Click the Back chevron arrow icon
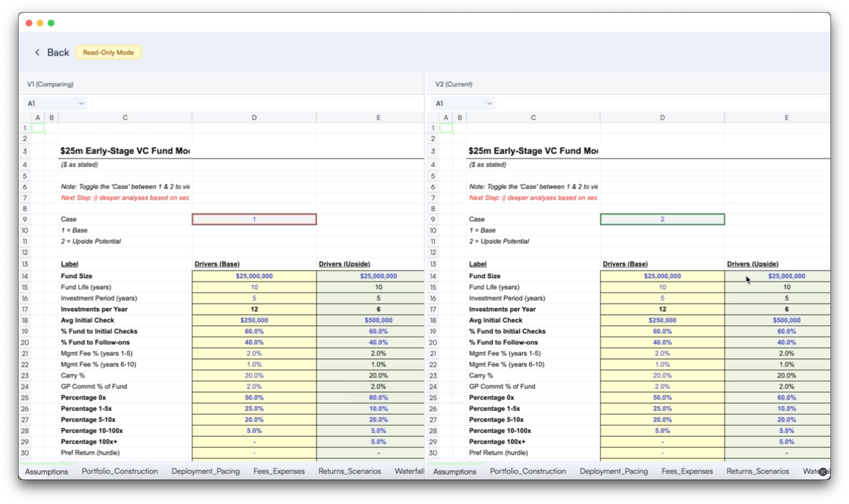The height and width of the screenshot is (504, 849). tap(37, 52)
